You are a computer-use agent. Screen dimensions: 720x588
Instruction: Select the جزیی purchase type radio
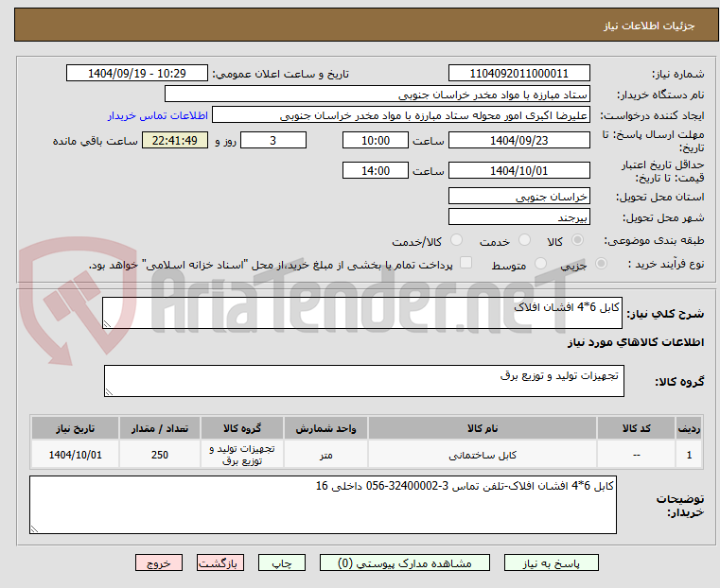point(601,263)
